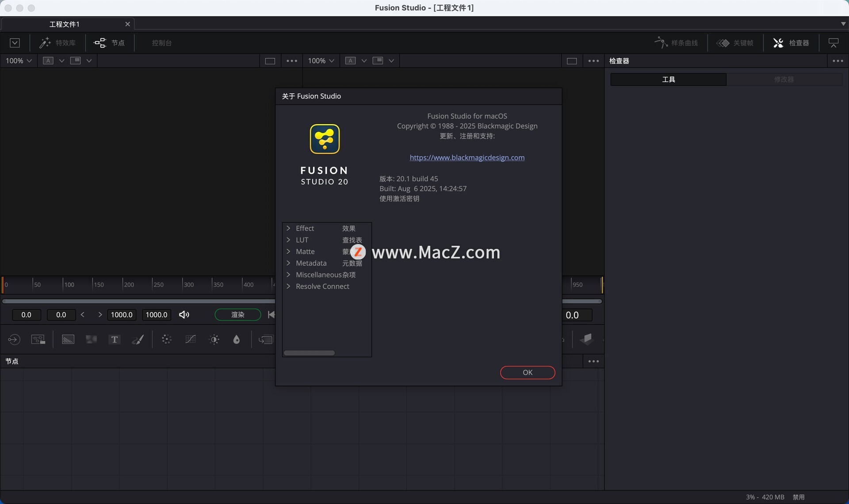Expand the Miscellaneous tree item
The image size is (849, 504).
[x=288, y=275]
